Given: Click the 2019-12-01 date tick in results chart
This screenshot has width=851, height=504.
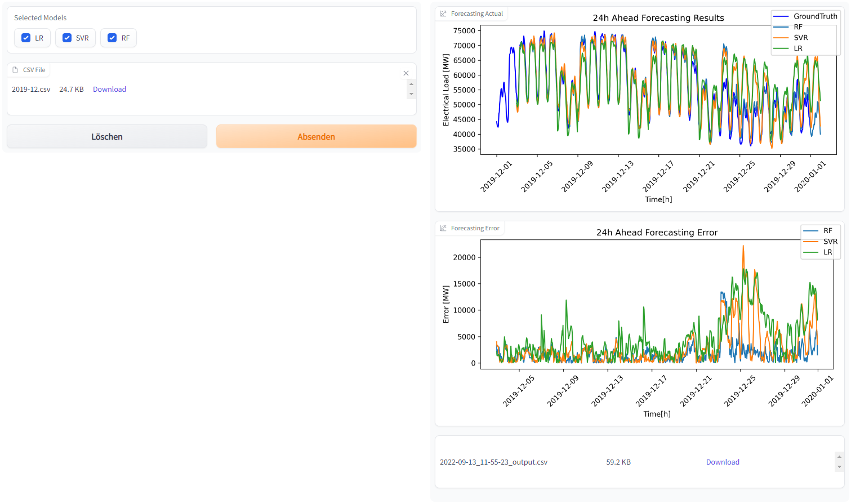Looking at the screenshot, I should (x=496, y=176).
